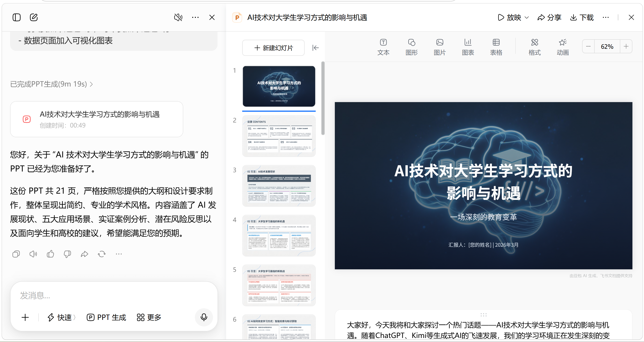Collapse the slide thumbnail panel

point(315,48)
